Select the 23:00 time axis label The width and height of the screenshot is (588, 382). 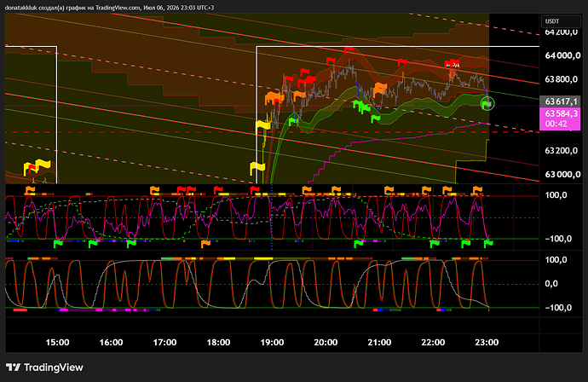tap(487, 342)
